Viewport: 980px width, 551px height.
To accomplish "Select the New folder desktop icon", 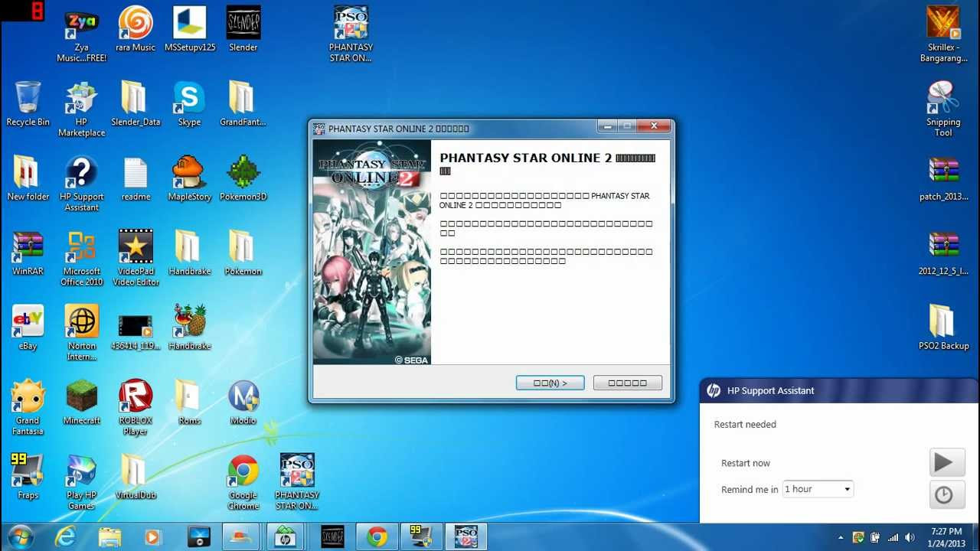I will [28, 178].
